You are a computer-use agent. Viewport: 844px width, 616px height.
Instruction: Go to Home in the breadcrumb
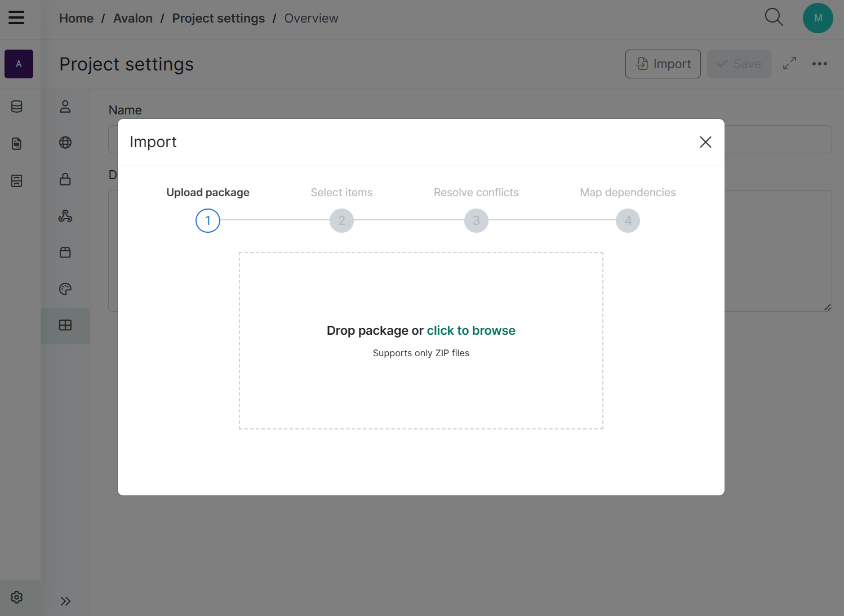[x=76, y=19]
